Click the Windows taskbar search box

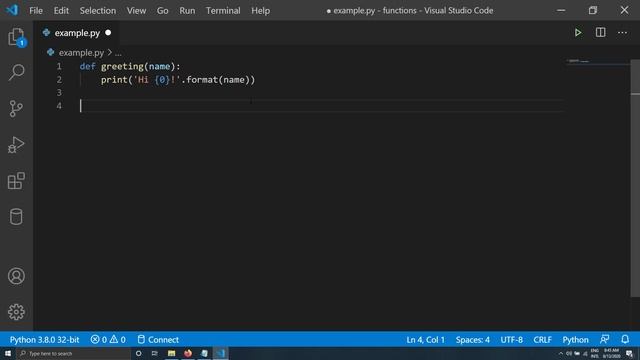pos(73,353)
